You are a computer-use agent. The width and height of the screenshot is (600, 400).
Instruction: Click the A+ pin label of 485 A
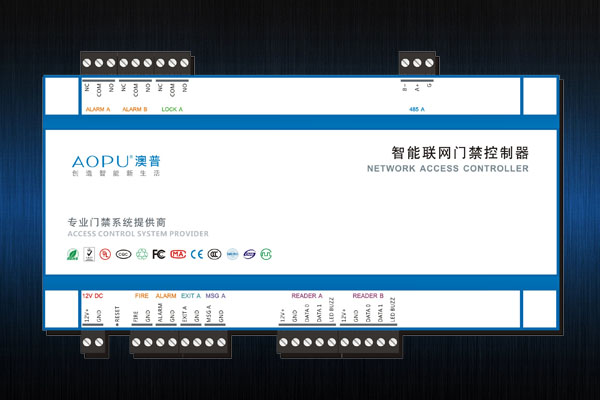(x=417, y=88)
